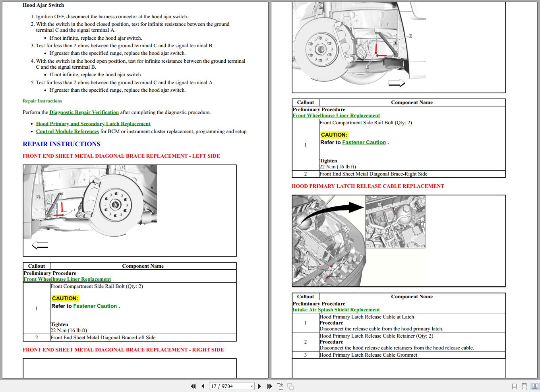This screenshot has height=392, width=540.
Task: Follow the Intake Air Splash Shield Replacement link
Action: point(336,310)
